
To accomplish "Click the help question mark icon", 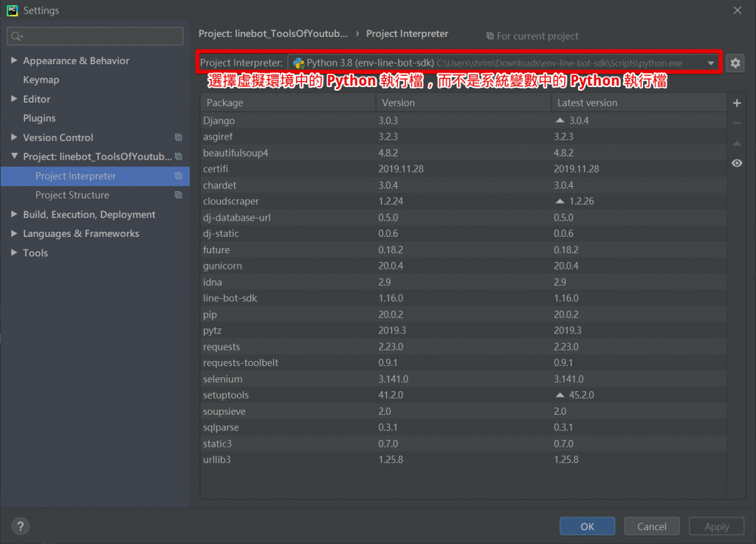I will 20,526.
